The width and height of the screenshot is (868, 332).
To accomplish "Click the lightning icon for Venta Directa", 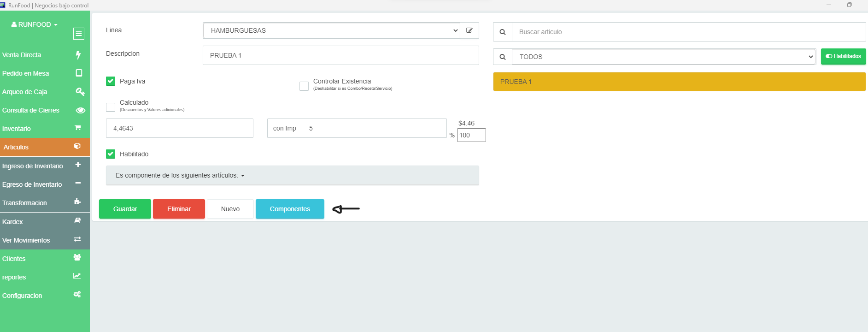I will point(78,55).
